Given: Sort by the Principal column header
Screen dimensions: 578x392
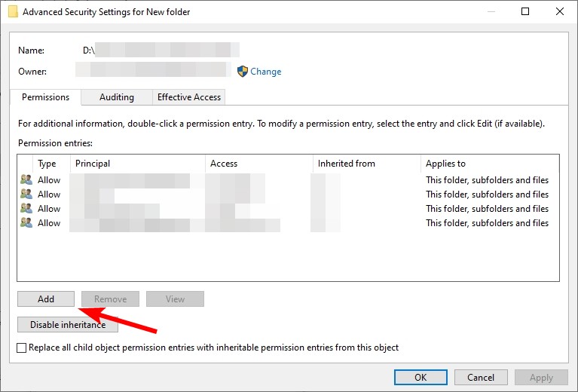Looking at the screenshot, I should (137, 164).
